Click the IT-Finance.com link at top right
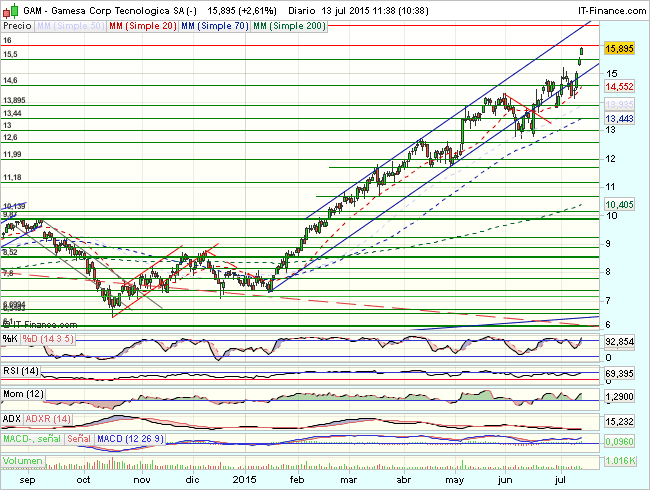 coord(612,10)
